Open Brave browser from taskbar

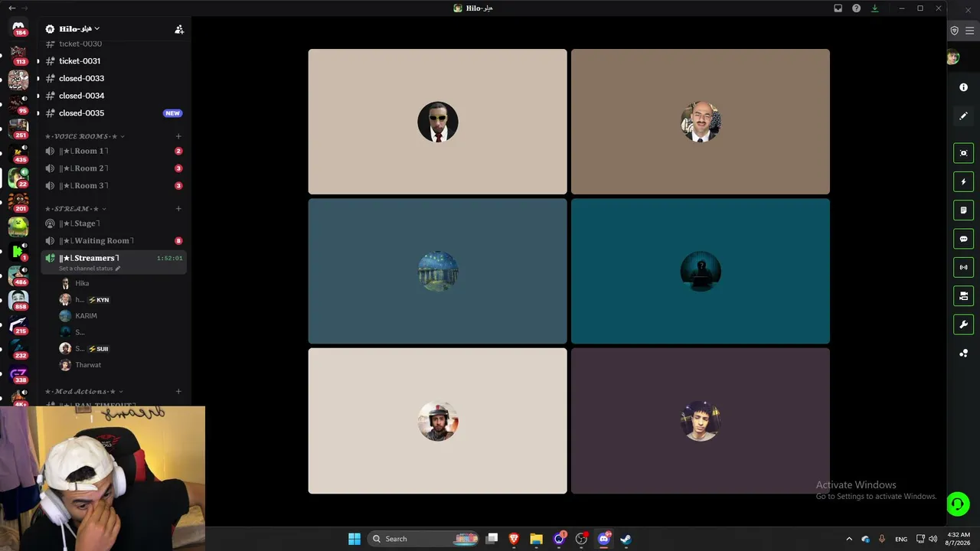point(514,539)
